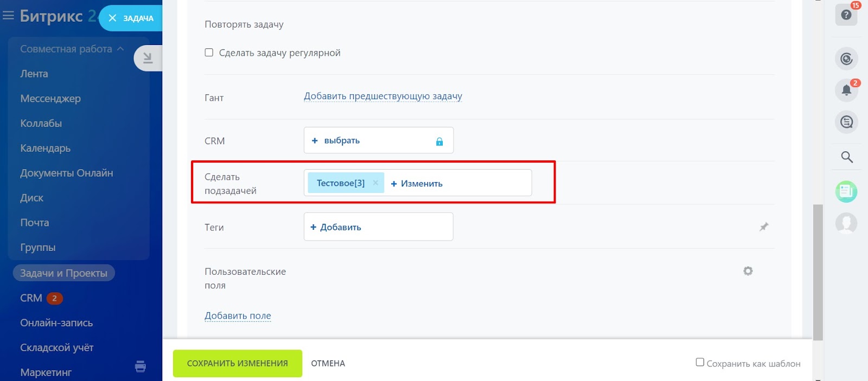Click Сохранить изменения button

tap(237, 363)
